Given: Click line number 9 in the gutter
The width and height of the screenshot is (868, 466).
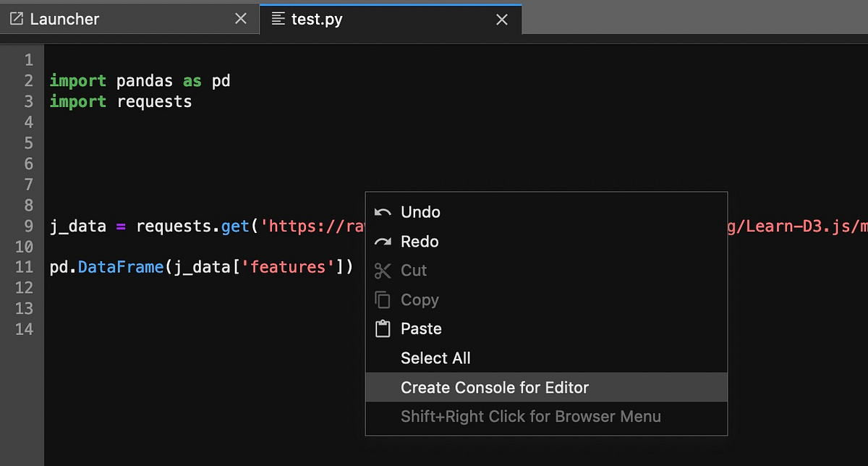Looking at the screenshot, I should (x=29, y=226).
